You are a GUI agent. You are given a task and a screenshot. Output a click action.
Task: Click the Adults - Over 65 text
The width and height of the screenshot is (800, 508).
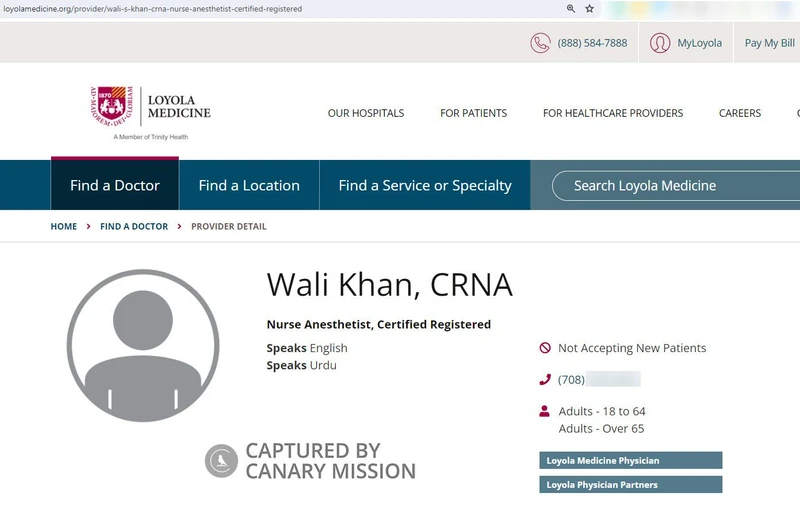tap(602, 428)
